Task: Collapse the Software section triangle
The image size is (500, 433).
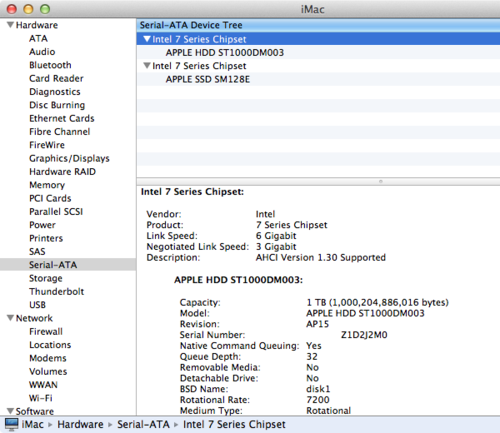Action: (x=10, y=411)
